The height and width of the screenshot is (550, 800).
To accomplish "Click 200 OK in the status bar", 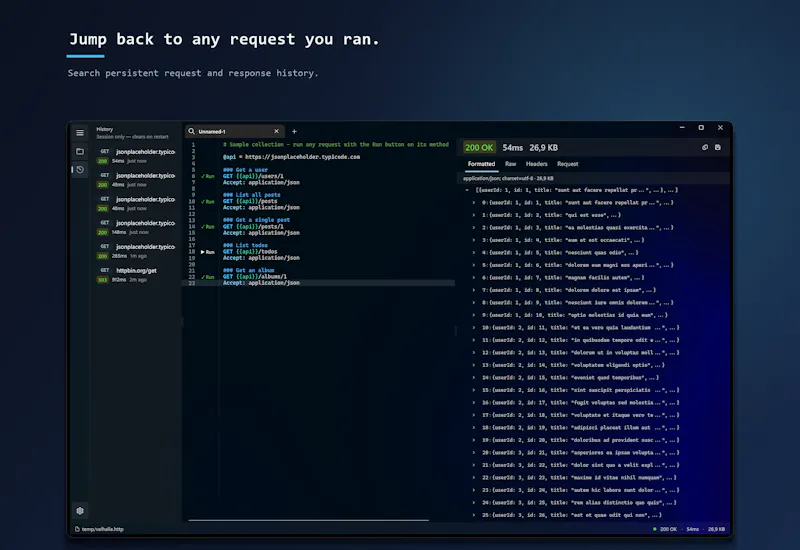I will 668,529.
